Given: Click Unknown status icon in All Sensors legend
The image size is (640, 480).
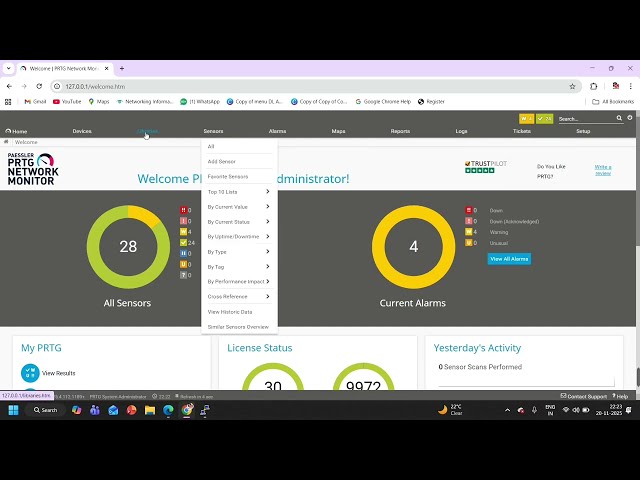Looking at the screenshot, I should click(x=183, y=275).
